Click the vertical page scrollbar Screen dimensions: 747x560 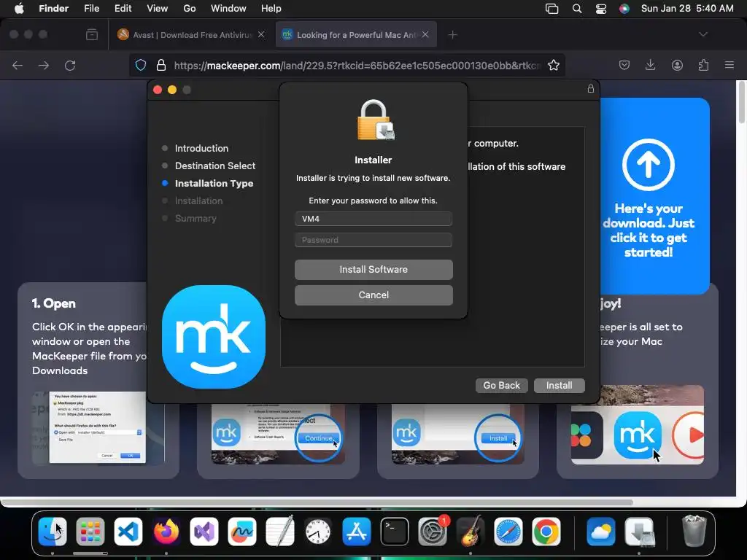click(x=741, y=102)
